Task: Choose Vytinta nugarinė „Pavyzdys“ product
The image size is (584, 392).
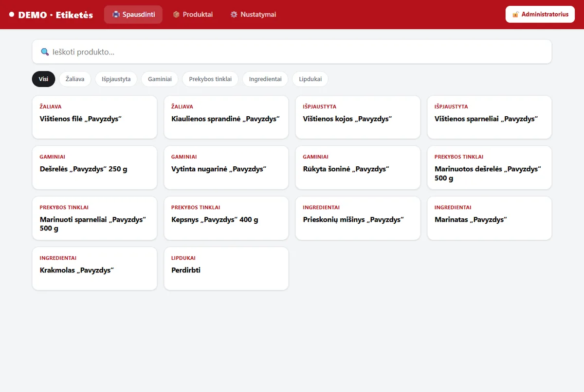Action: pyautogui.click(x=226, y=168)
